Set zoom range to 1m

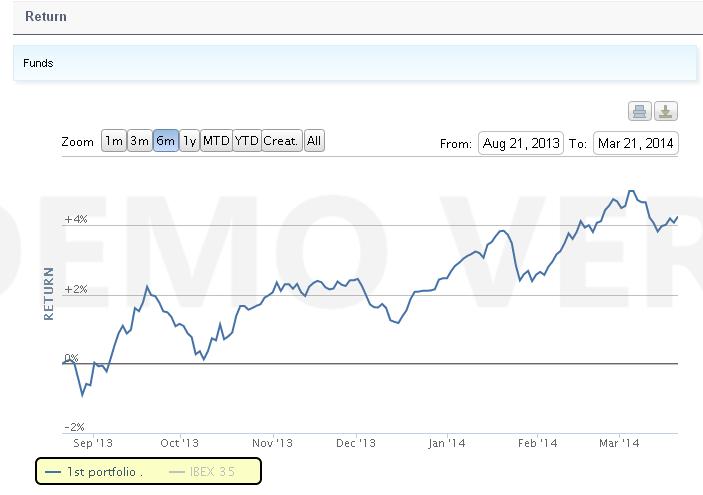(x=113, y=141)
